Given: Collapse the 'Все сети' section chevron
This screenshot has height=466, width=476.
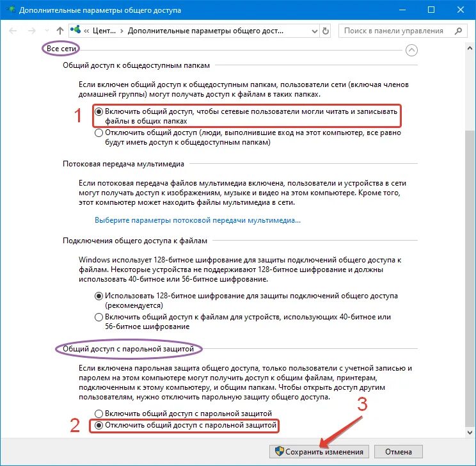Looking at the screenshot, I should [411, 50].
